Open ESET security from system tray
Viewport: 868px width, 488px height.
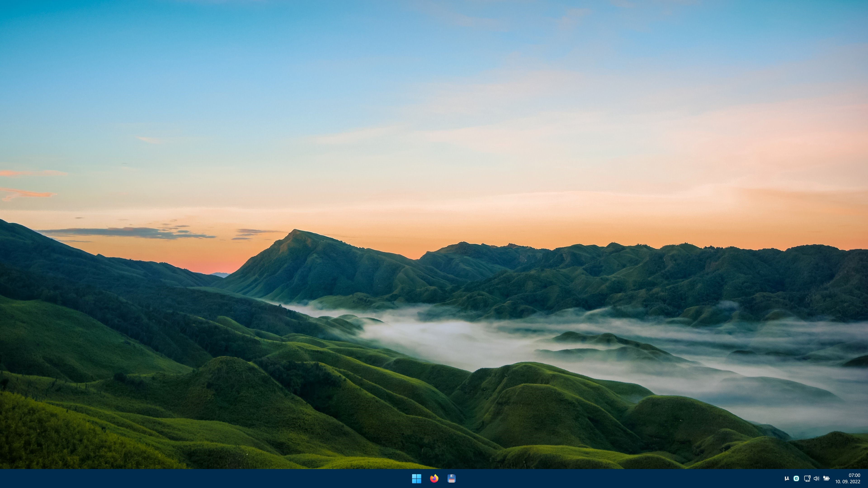click(x=796, y=479)
